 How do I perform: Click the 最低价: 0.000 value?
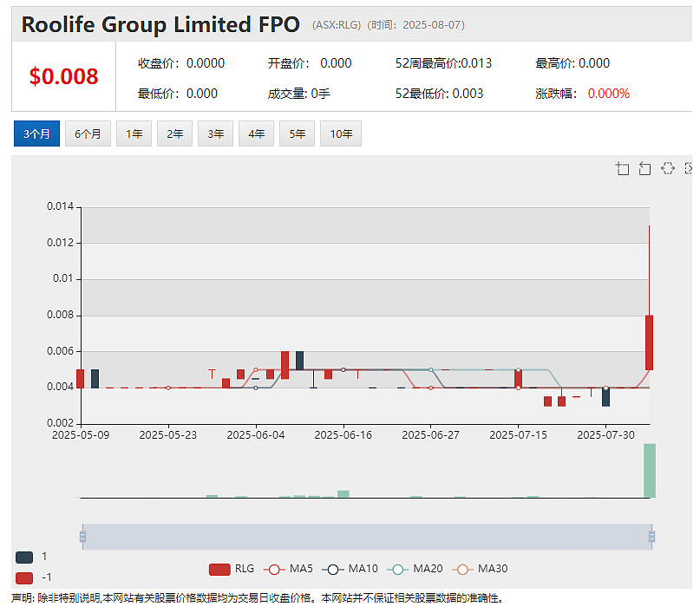pos(178,94)
